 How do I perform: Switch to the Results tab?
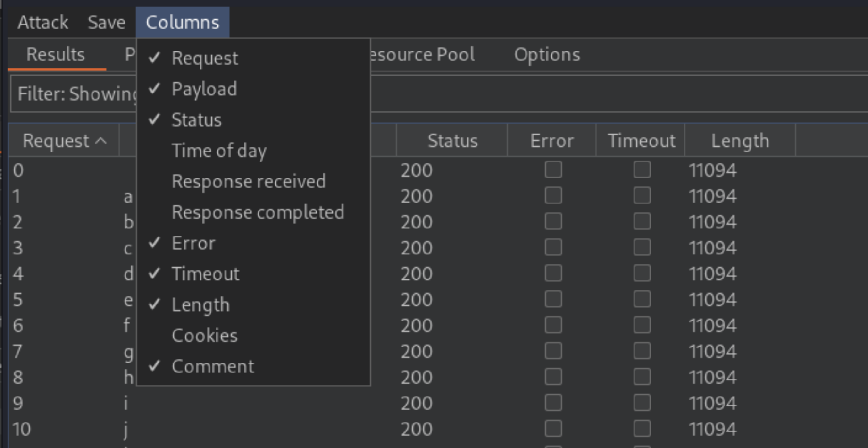[x=56, y=55]
